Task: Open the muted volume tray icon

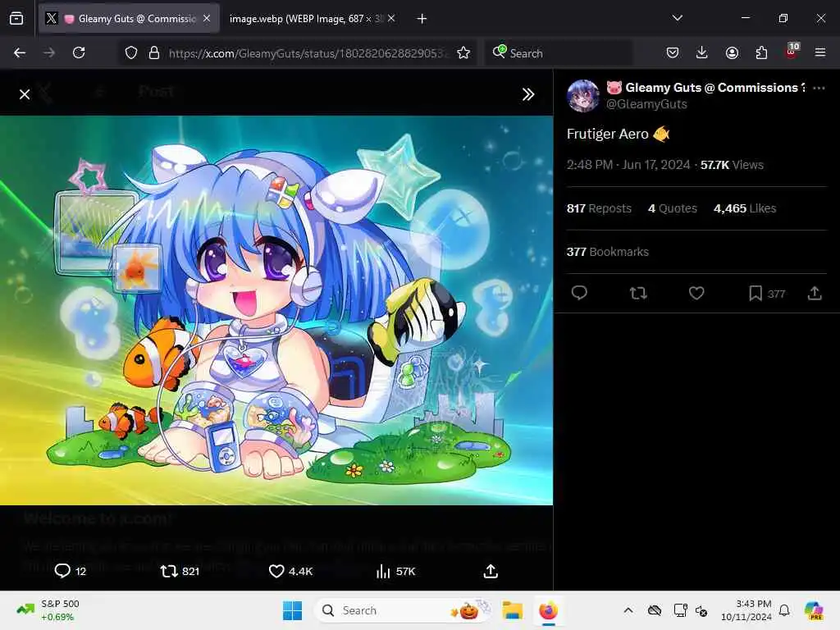Action: [x=701, y=610]
